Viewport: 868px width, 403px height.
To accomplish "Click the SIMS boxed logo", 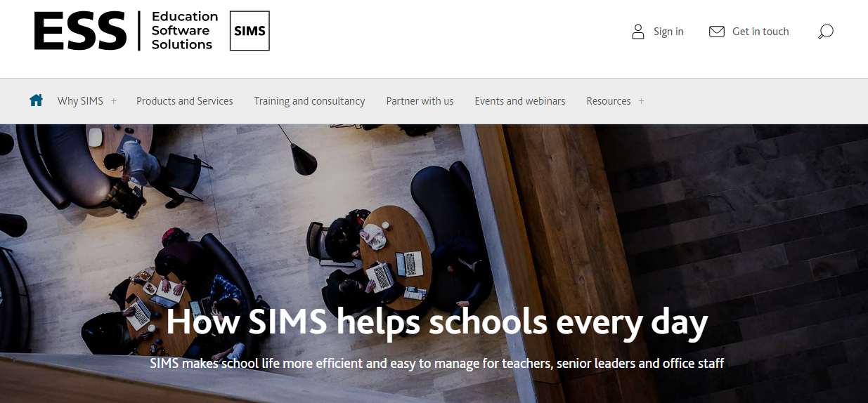I will point(250,31).
